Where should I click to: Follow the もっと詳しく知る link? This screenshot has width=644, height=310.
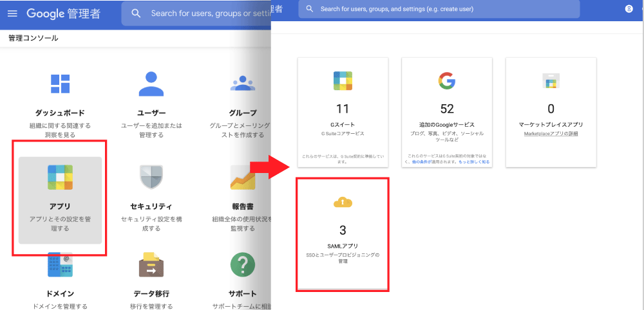[475, 161]
